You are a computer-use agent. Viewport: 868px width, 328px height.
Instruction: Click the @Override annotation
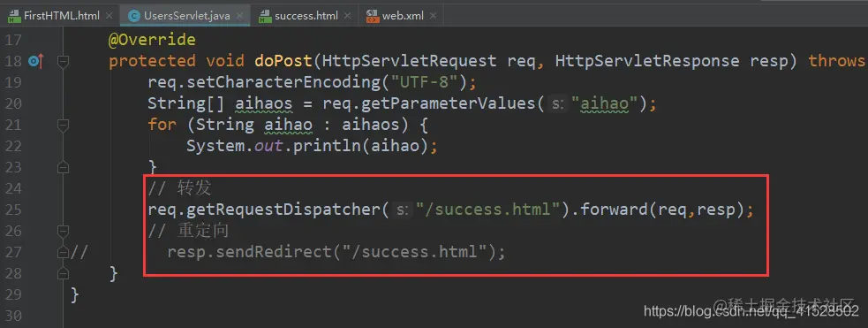point(152,41)
